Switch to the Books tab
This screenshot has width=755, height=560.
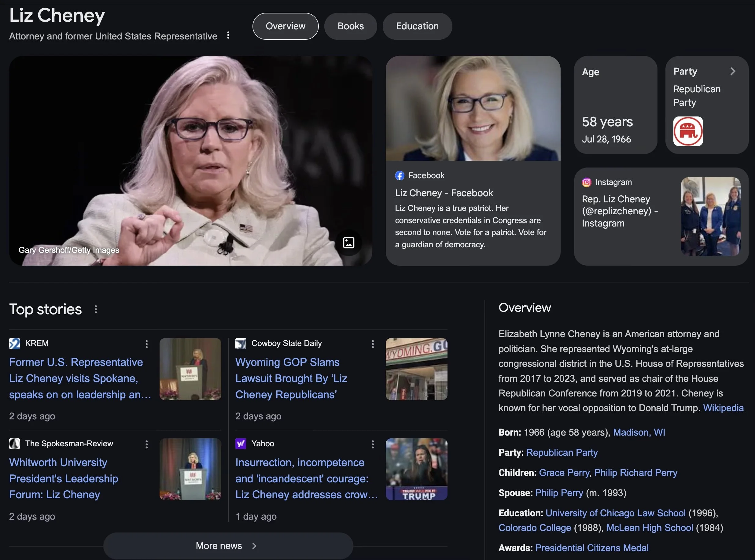pyautogui.click(x=350, y=26)
